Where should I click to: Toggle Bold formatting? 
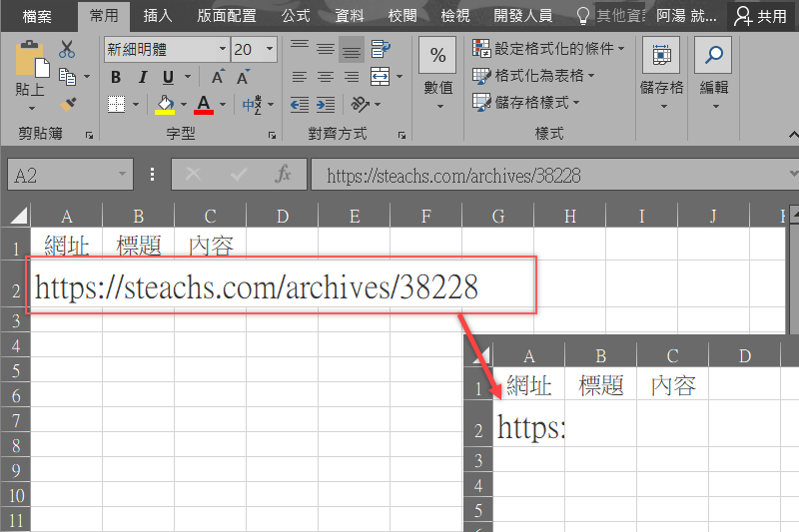coord(116,77)
